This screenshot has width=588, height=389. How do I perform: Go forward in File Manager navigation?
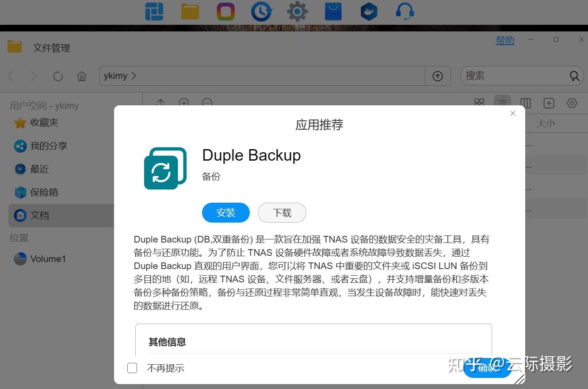[34, 76]
